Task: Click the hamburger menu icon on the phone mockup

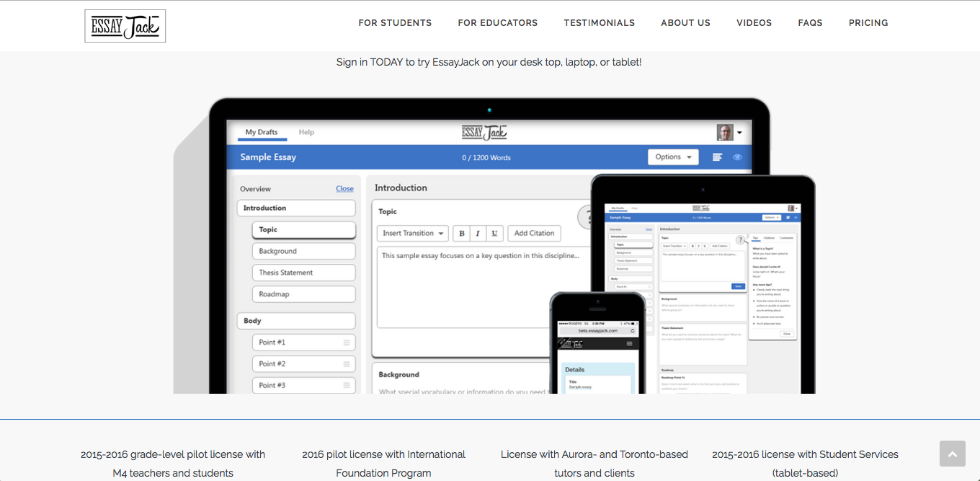Action: tap(630, 344)
